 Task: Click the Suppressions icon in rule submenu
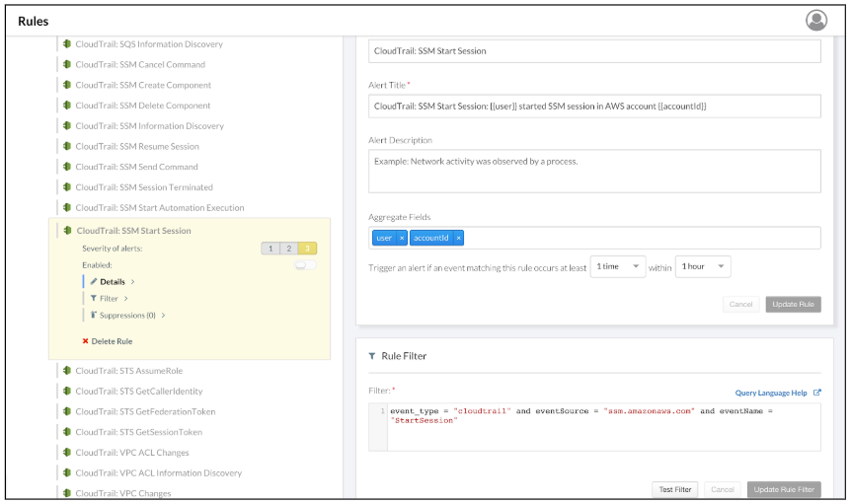coord(94,315)
